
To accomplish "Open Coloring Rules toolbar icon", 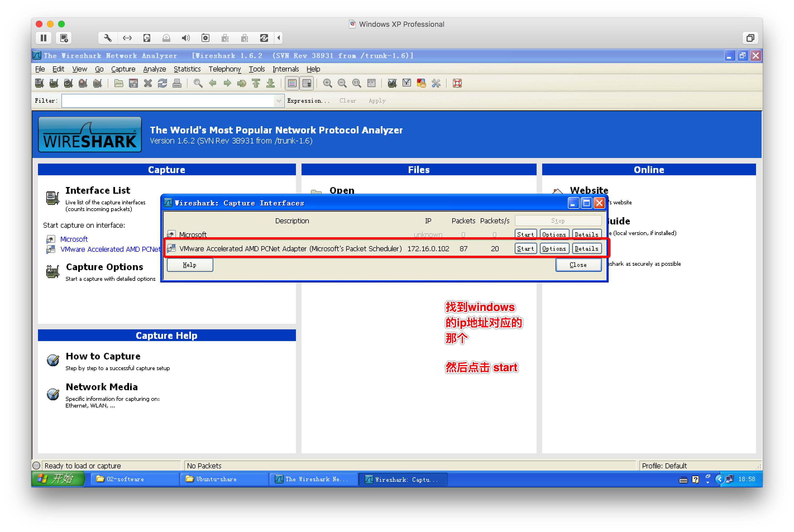I will tap(422, 83).
